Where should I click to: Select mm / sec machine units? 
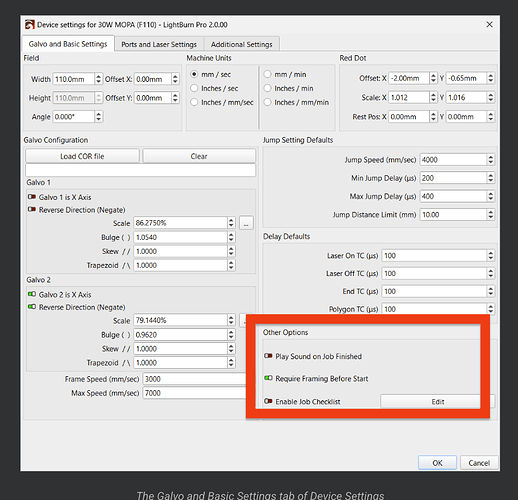tap(194, 74)
